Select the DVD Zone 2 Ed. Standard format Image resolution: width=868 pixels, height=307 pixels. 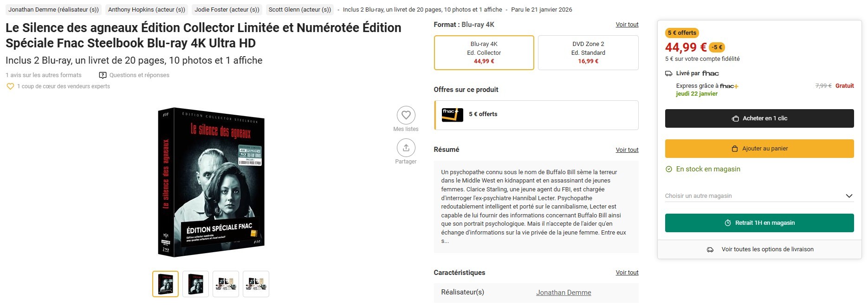(588, 52)
